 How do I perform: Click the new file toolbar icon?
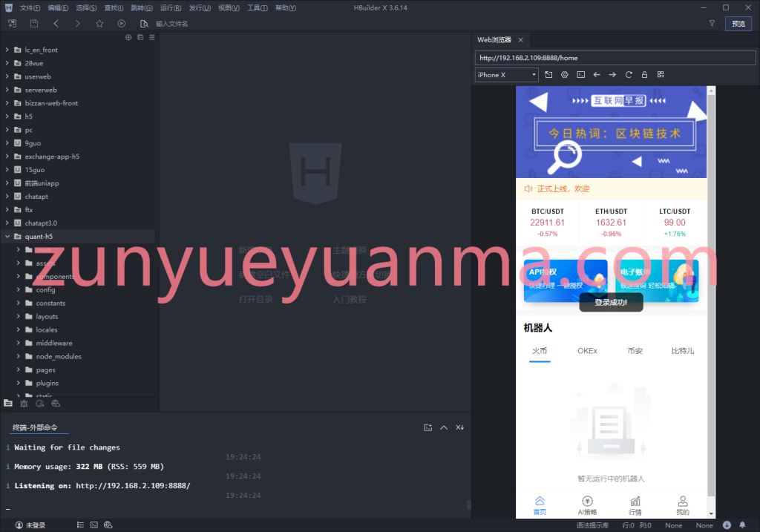(x=12, y=23)
